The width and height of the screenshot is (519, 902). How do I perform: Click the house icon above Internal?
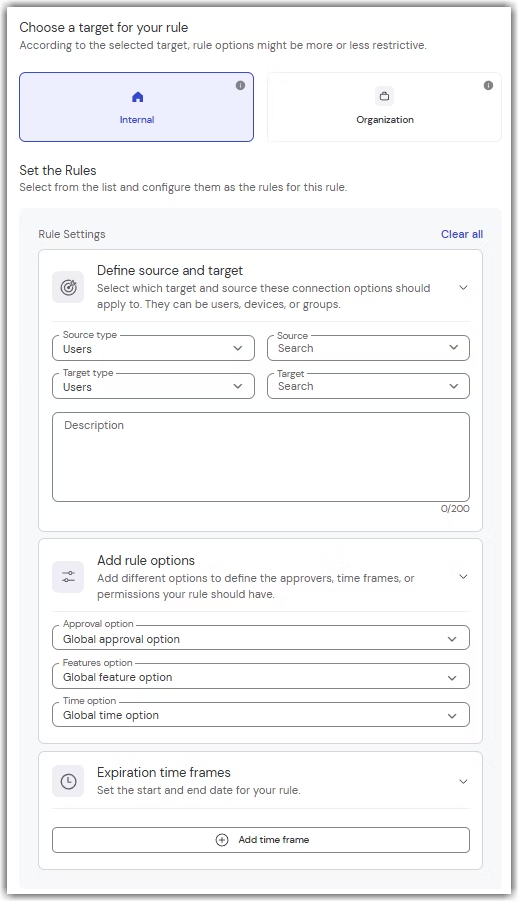(137, 97)
